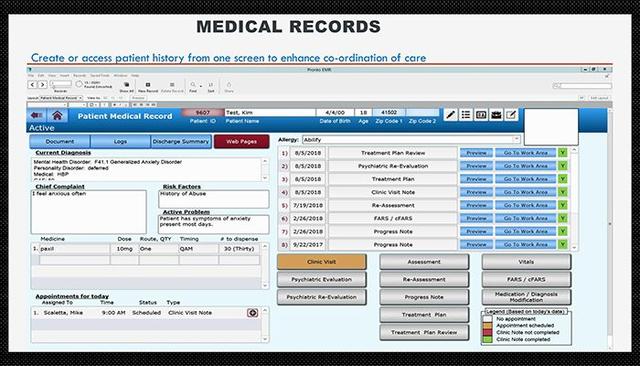Click the Risk Factors text field
640x366 pixels.
(x=213, y=199)
